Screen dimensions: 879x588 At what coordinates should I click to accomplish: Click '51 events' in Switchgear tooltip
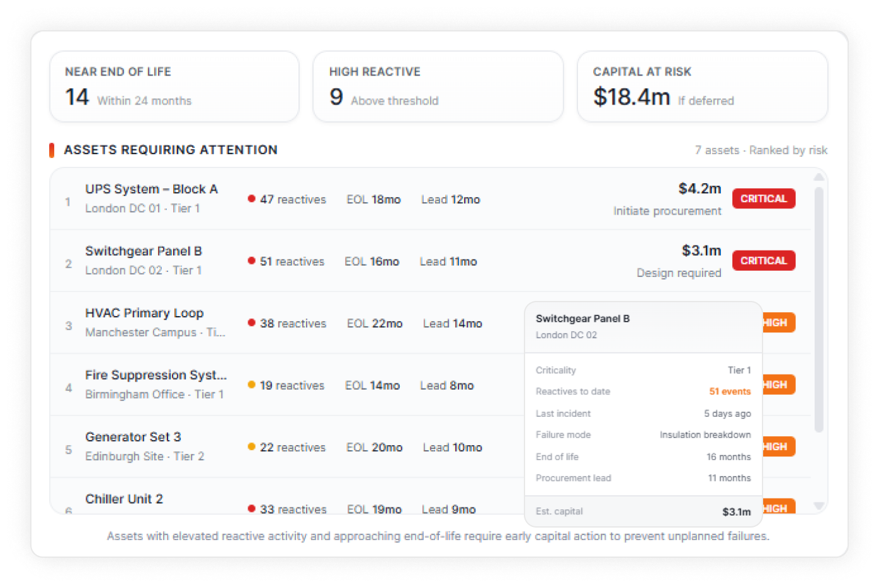pyautogui.click(x=729, y=392)
